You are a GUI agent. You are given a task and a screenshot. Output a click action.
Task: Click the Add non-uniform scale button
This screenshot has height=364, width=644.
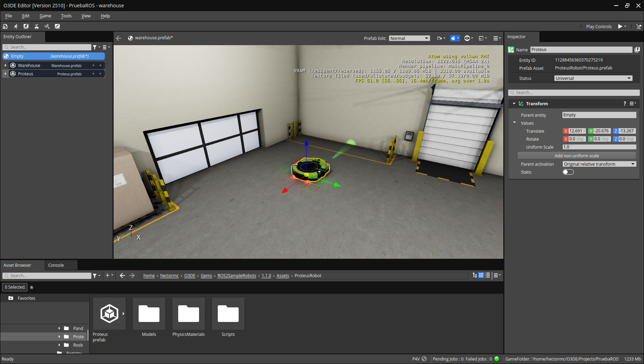coord(576,156)
